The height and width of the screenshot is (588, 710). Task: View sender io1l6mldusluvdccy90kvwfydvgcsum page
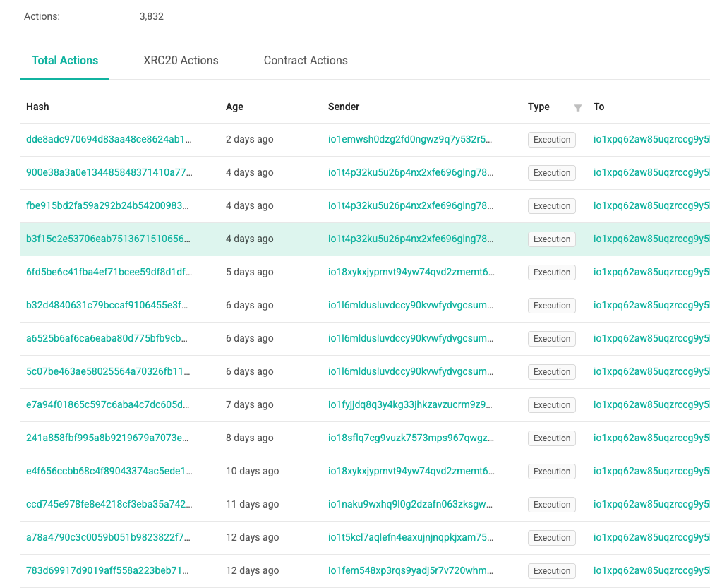coord(411,305)
